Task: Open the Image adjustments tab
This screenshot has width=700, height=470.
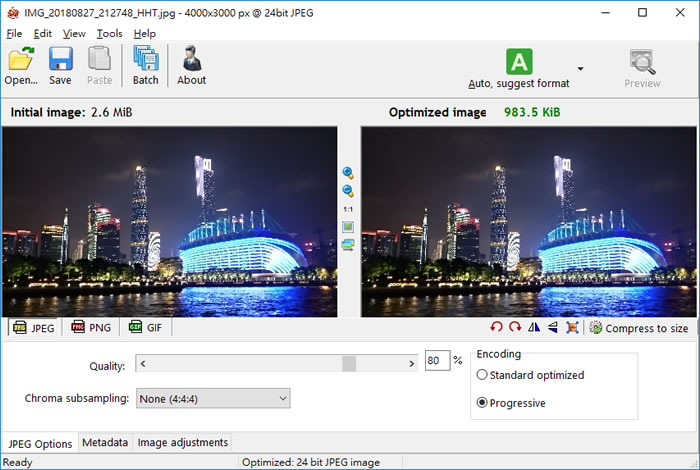Action: (x=182, y=442)
